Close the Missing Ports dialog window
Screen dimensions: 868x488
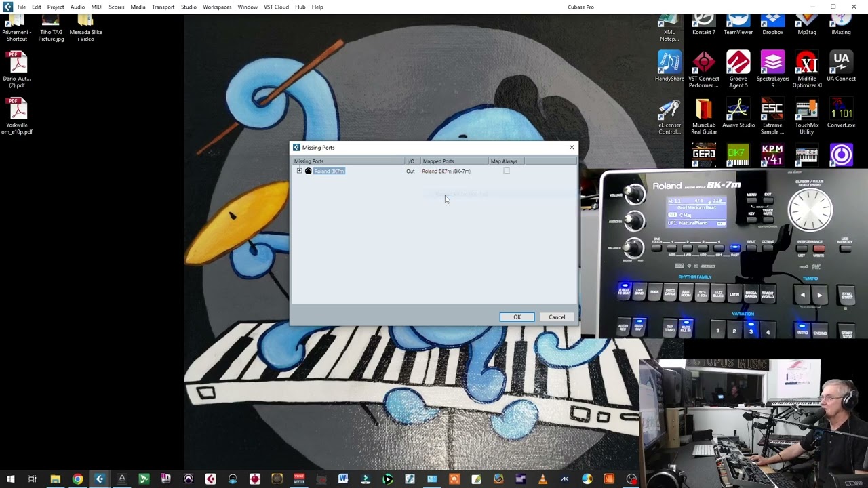coord(572,147)
